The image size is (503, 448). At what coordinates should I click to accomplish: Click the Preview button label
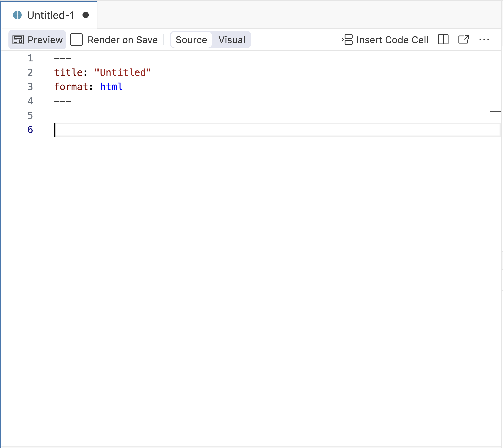pyautogui.click(x=45, y=40)
